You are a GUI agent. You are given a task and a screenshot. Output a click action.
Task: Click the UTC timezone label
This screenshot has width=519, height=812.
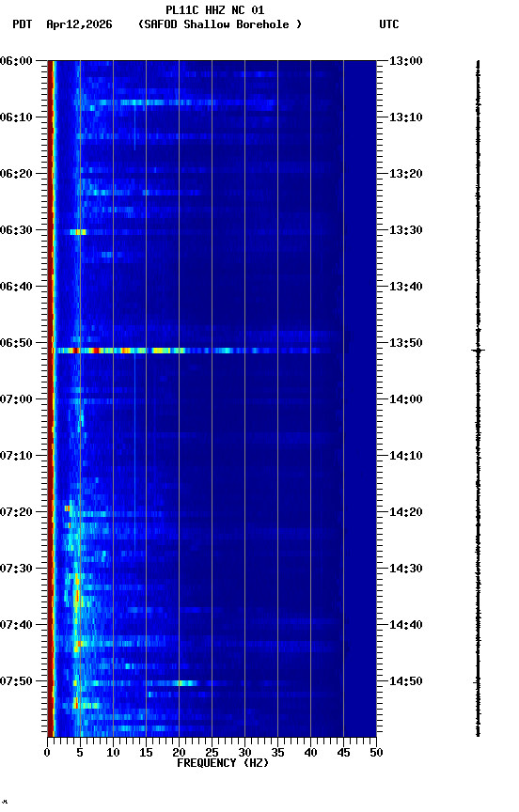tap(389, 24)
